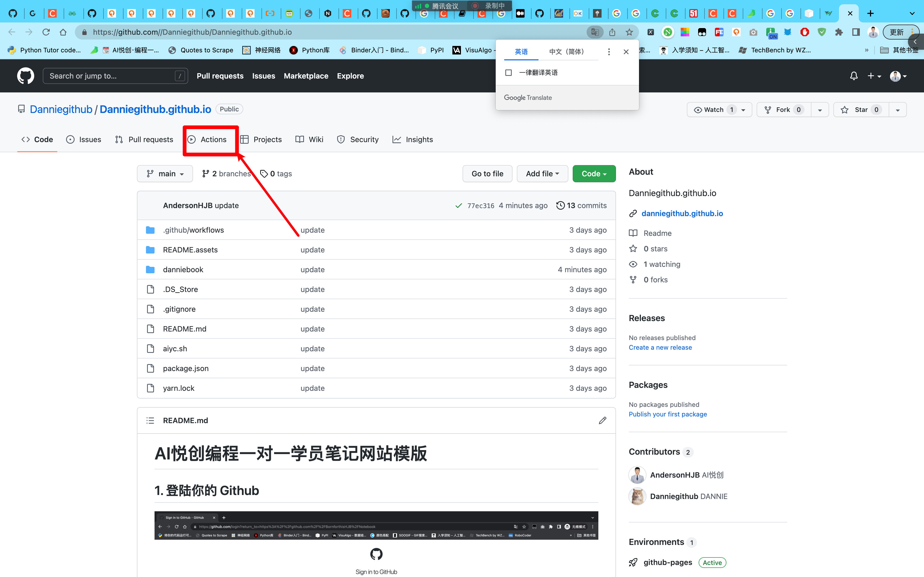The width and height of the screenshot is (924, 577).
Task: Open the notifications bell icon
Action: (854, 76)
